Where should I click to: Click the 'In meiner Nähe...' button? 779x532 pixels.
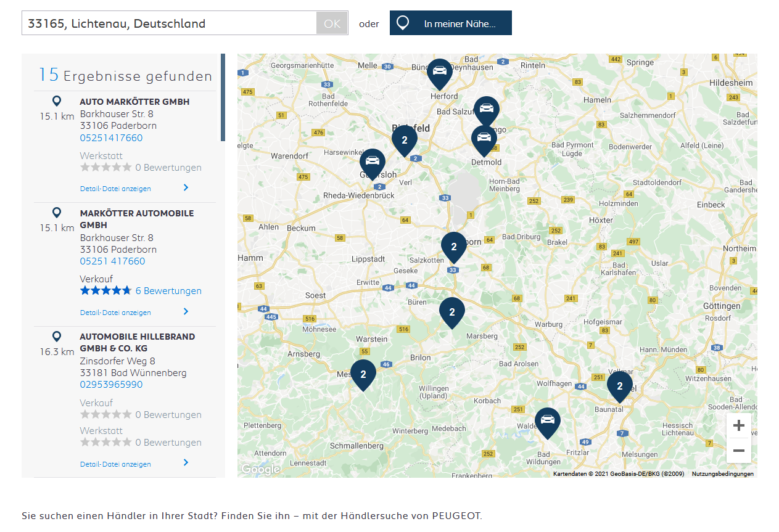coord(450,23)
